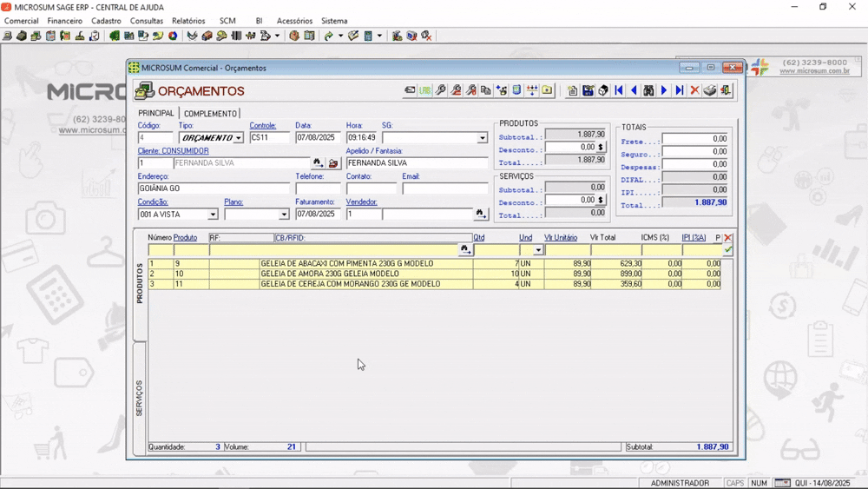The width and height of the screenshot is (868, 489).
Task: Go to the next record using the blue arrow
Action: coord(664,90)
